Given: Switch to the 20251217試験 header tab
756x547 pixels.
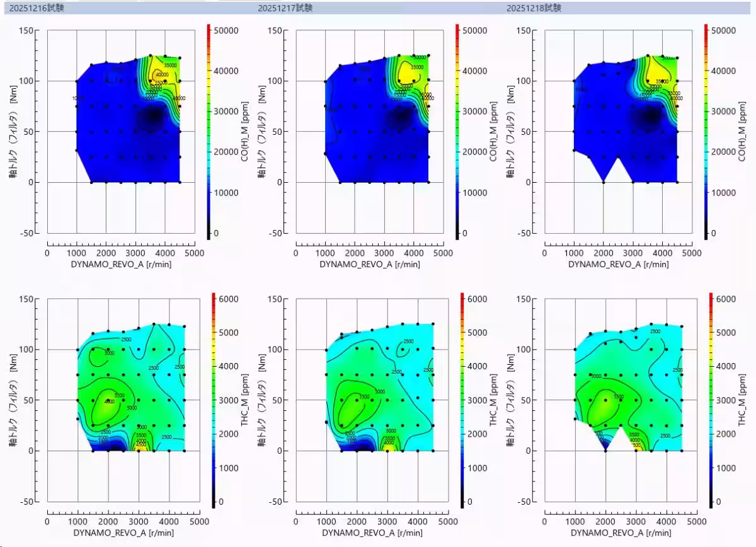Looking at the screenshot, I should tap(285, 8).
